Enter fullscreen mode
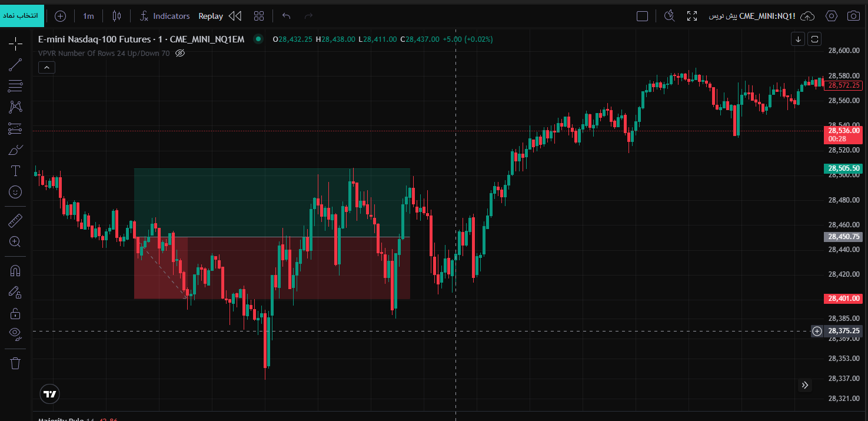Image resolution: width=868 pixels, height=421 pixels. [692, 16]
